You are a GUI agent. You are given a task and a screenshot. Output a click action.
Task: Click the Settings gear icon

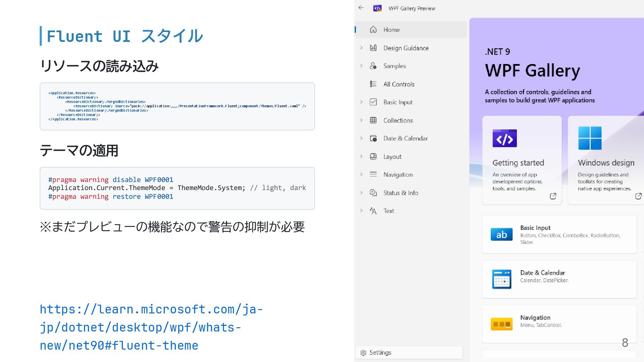pos(363,353)
